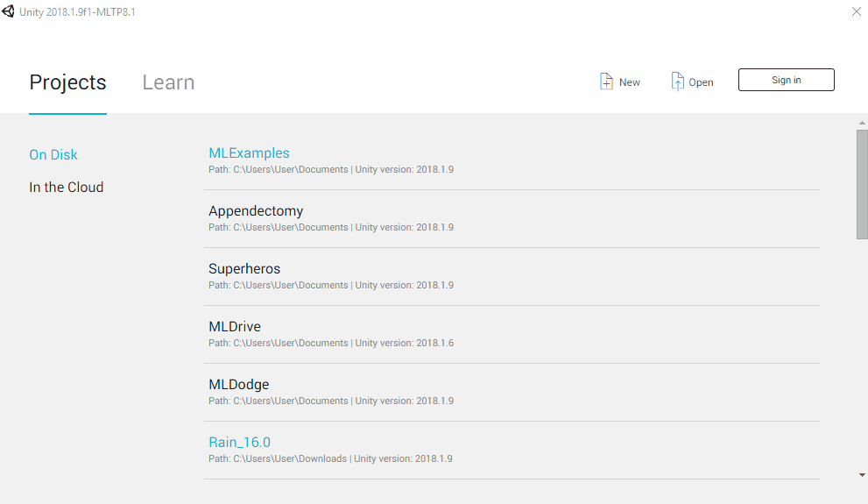The width and height of the screenshot is (868, 504).
Task: Click the scrollbar up arrow
Action: point(862,123)
